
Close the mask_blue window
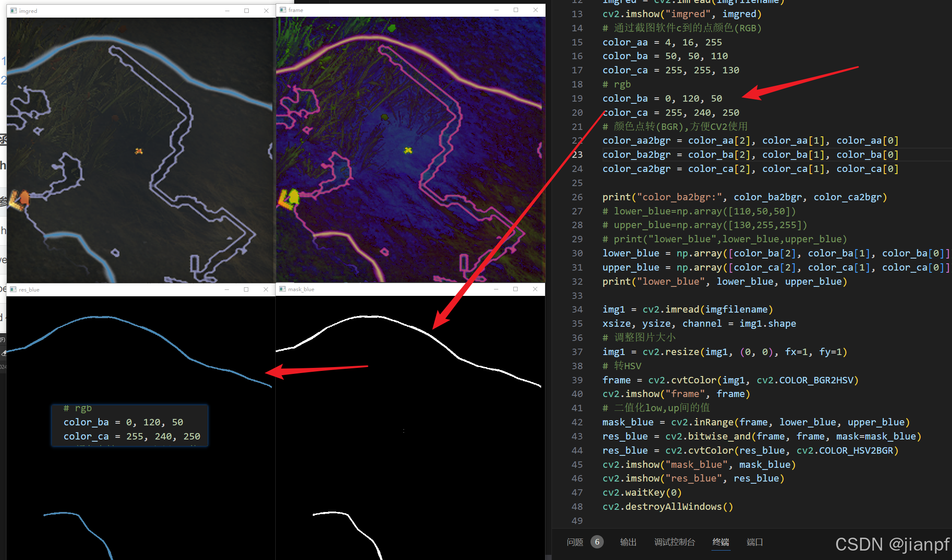535,289
